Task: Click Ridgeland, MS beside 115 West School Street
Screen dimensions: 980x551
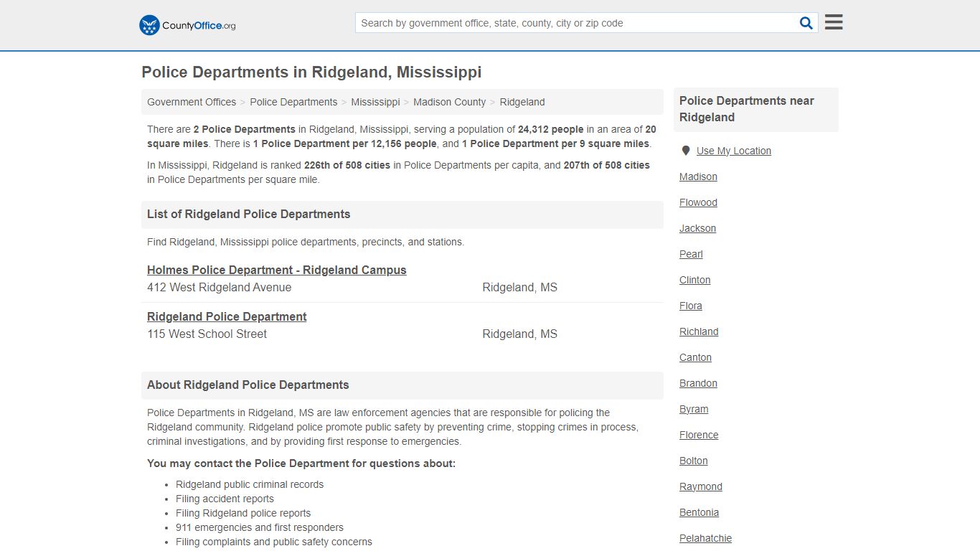Action: [519, 334]
